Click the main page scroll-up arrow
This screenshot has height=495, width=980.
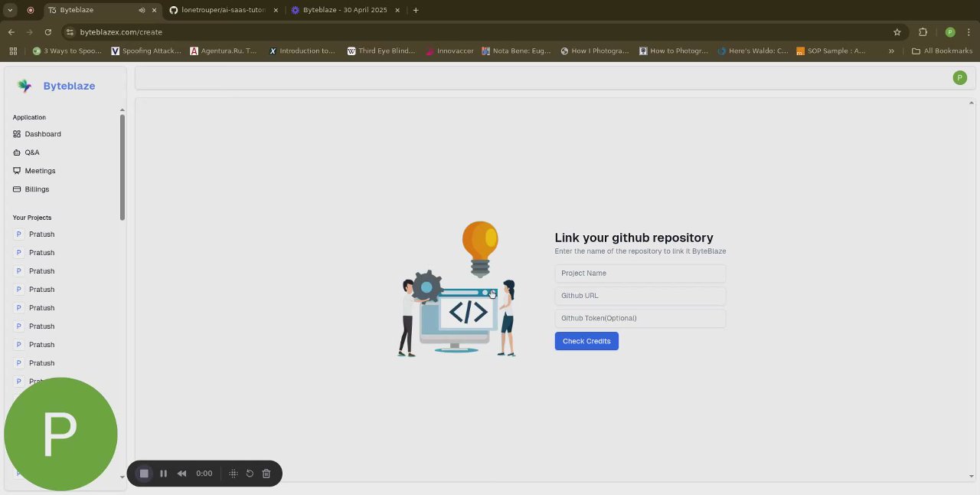point(972,103)
